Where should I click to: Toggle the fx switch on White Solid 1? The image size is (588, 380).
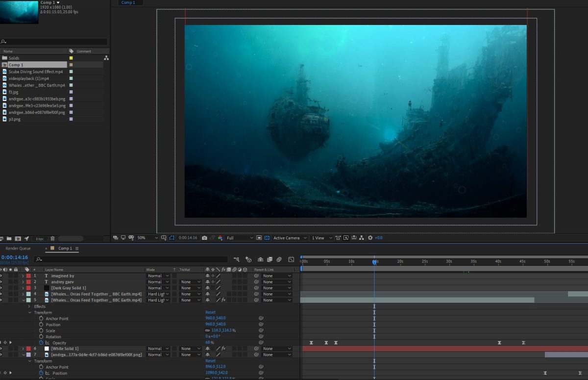click(223, 349)
